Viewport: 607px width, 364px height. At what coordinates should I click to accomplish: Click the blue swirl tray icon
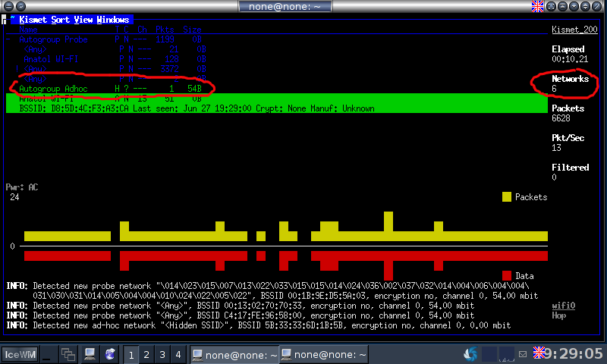(470, 354)
